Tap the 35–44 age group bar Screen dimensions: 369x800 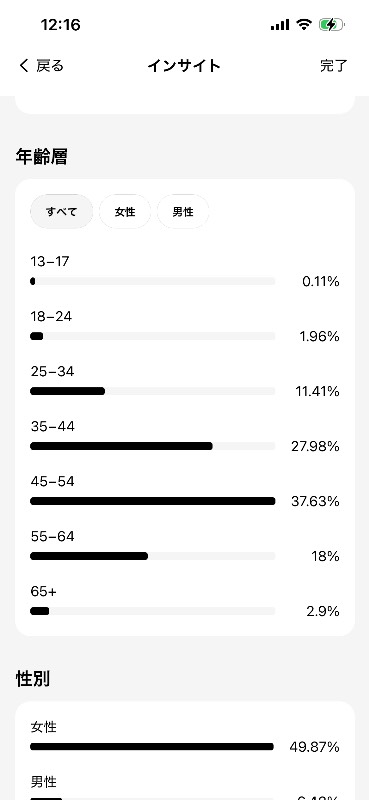[153, 446]
